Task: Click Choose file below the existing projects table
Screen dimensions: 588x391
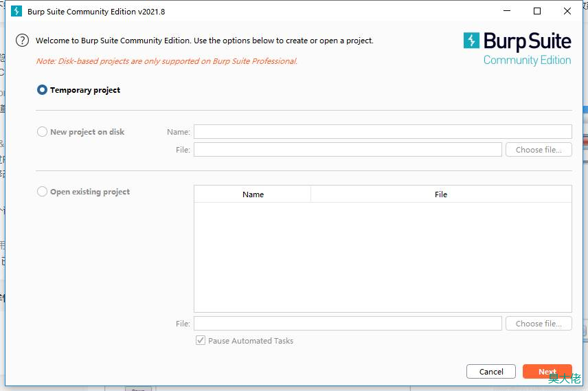Action: coord(539,324)
